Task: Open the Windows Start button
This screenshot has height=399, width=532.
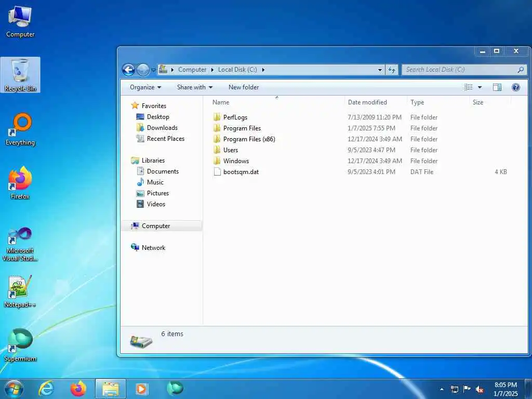Action: coord(14,389)
